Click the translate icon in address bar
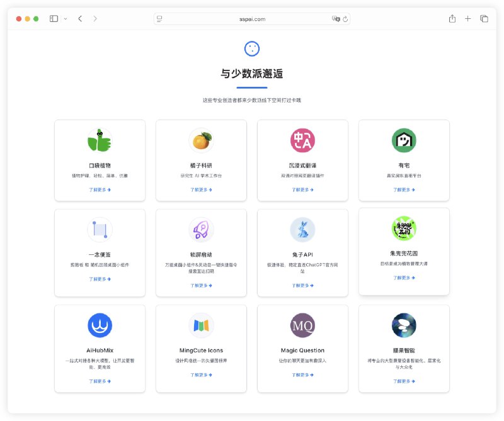 [336, 19]
